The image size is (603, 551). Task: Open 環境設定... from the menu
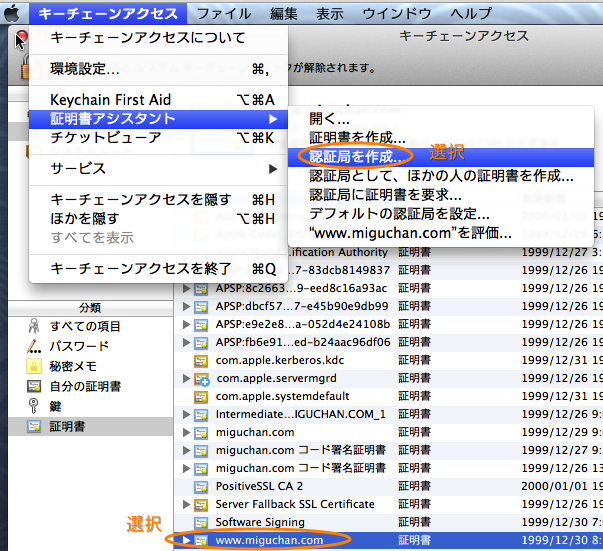(158, 69)
